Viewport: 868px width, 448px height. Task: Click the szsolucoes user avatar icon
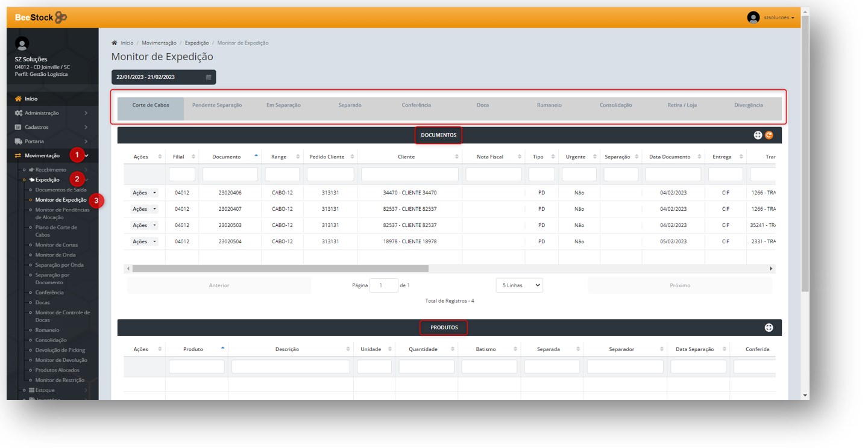tap(753, 17)
